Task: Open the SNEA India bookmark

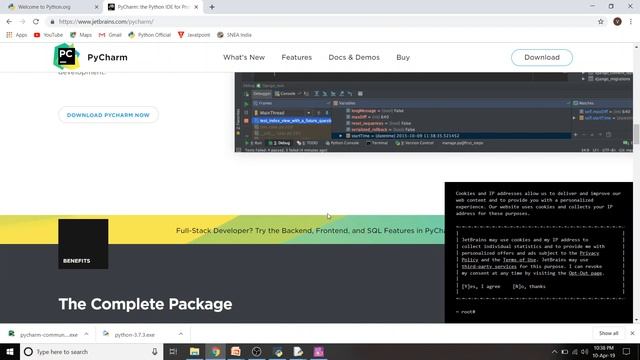Action: click(x=234, y=35)
